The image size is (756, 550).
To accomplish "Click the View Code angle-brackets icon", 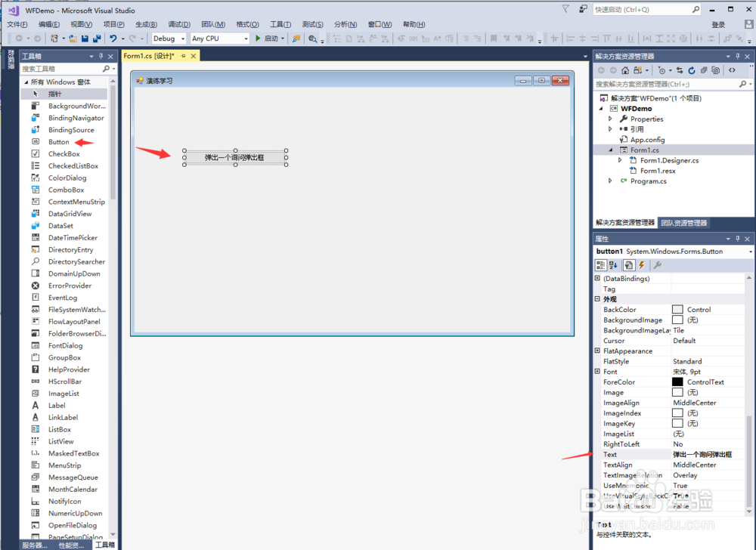I will (x=732, y=70).
